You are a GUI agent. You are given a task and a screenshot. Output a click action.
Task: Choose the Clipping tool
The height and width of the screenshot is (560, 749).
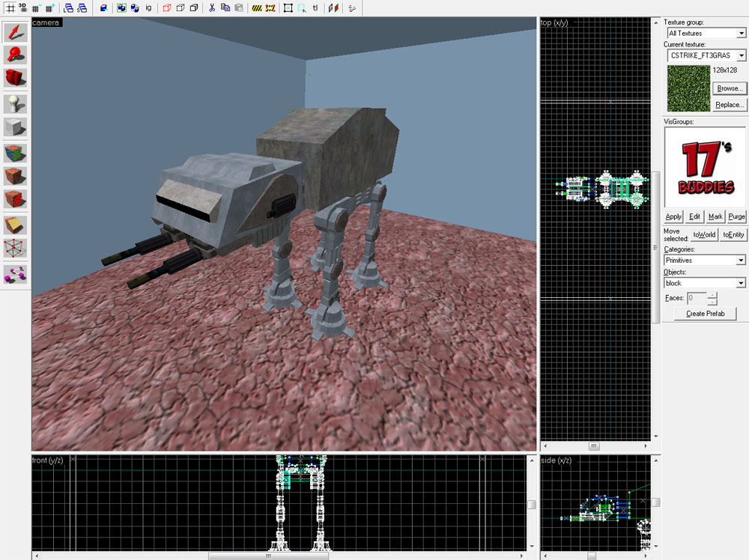15,225
